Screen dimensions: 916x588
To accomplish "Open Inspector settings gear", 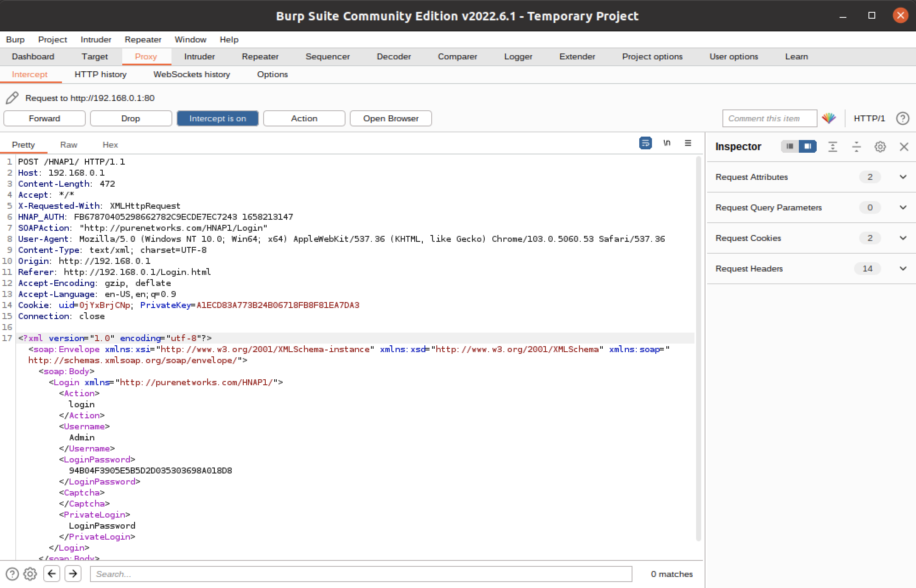I will 880,147.
